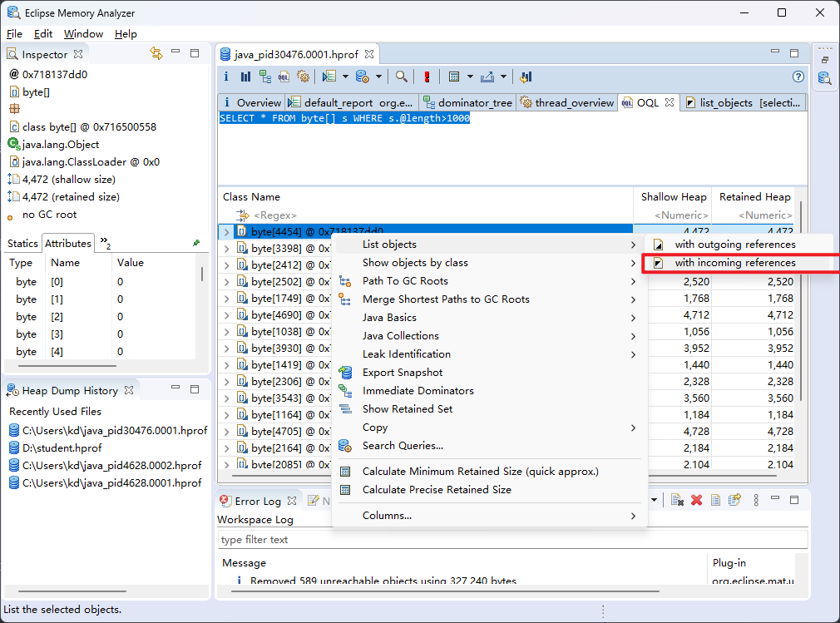Switch to list_objects tab
The height and width of the screenshot is (623, 840).
[x=743, y=102]
